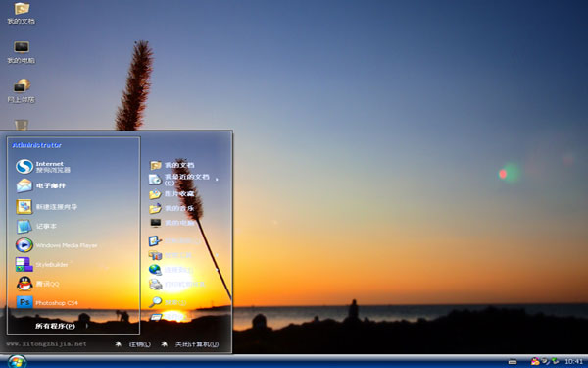Click the taskbar clock showing 10:41
588x368 pixels.
coord(573,361)
